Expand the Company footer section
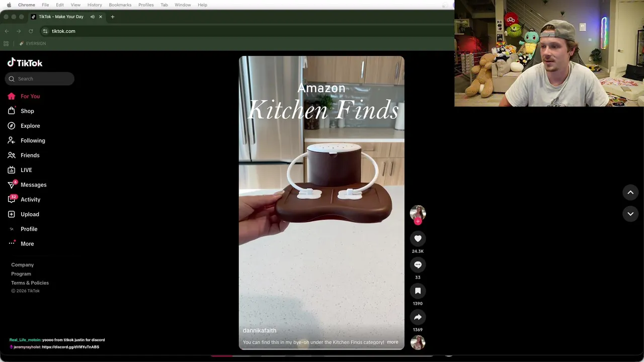 23,265
